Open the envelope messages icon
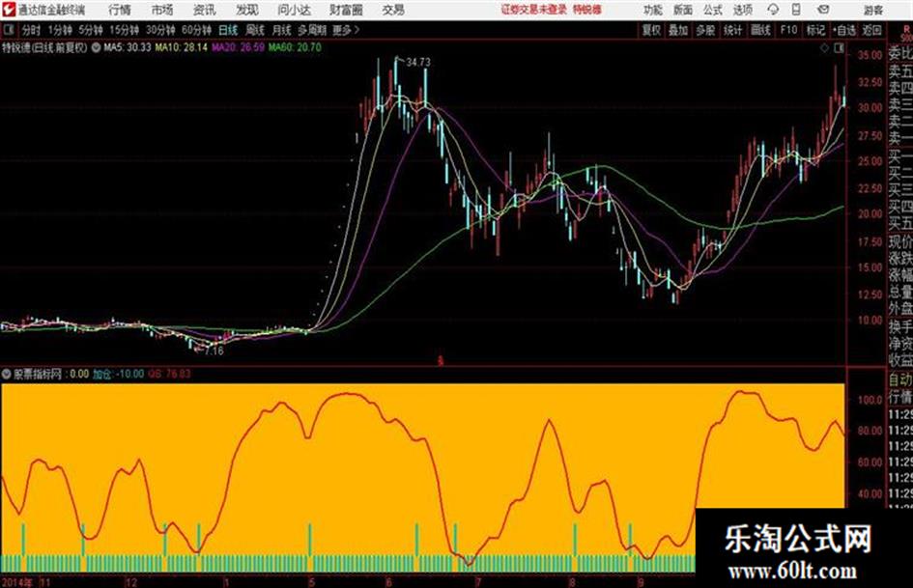This screenshot has width=913, height=588. point(823,10)
